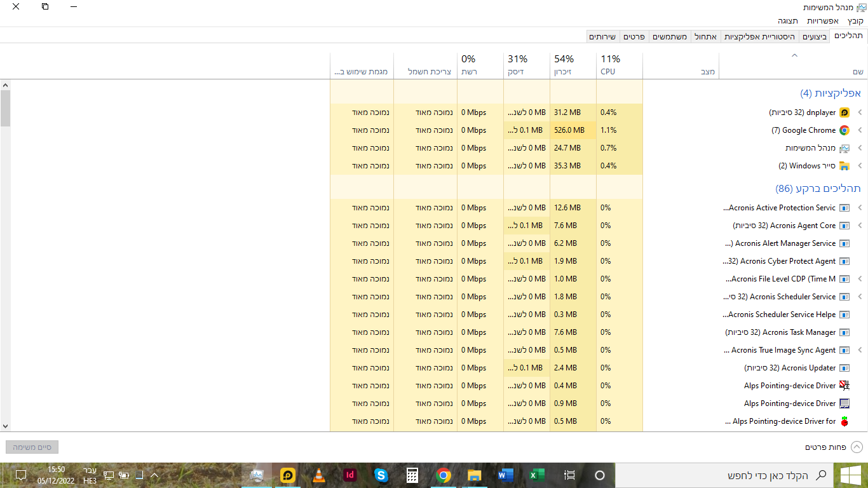
Task: Switch to the היסטוריית אפליקציות tab
Action: [x=760, y=37]
